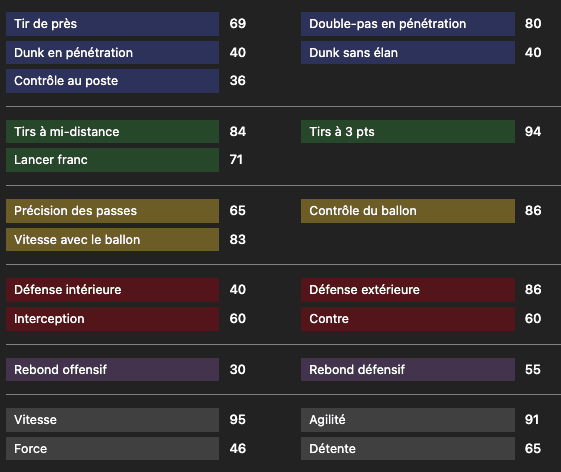
Task: Click the Contrôle du ballon attribute
Action: 408,211
